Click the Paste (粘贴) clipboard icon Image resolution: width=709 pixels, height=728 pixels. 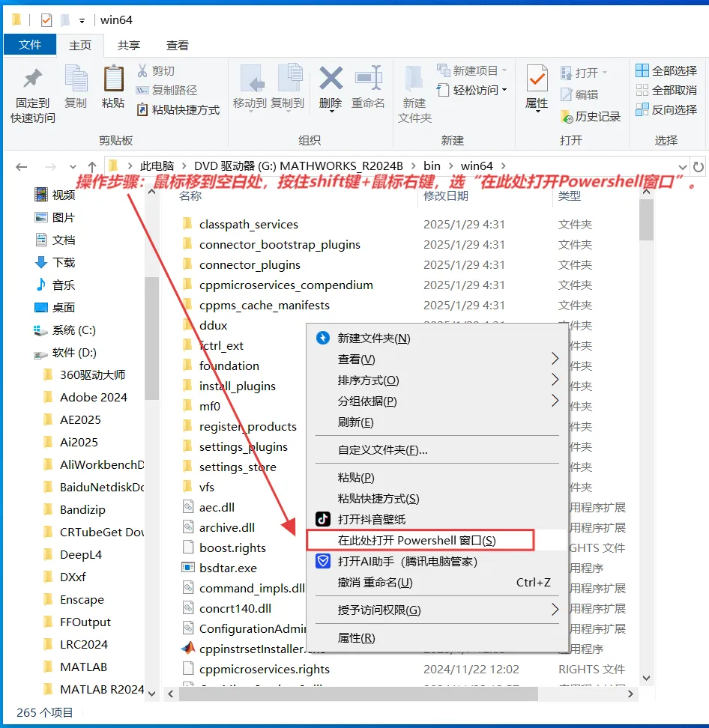click(x=113, y=78)
